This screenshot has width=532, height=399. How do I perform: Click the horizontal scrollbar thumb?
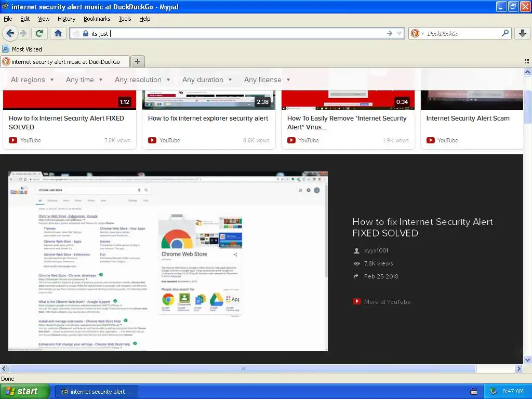pos(242,368)
